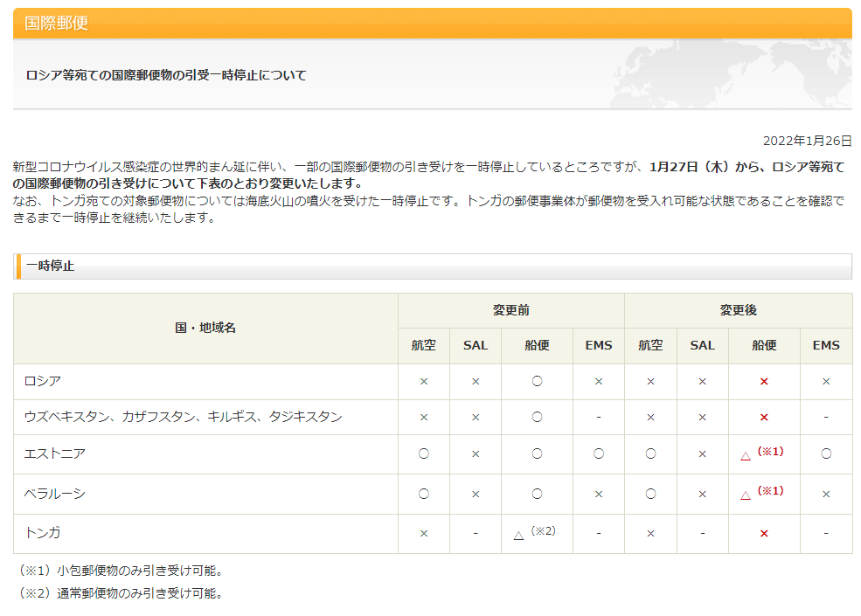861x616 pixels.
Task: Click the red × in トンガ 変更後 船便
Action: tap(764, 534)
